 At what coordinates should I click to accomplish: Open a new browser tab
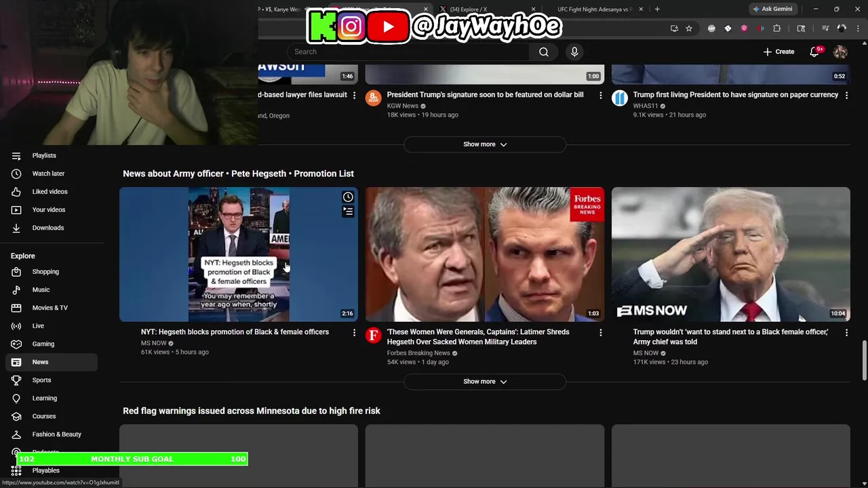[x=657, y=9]
